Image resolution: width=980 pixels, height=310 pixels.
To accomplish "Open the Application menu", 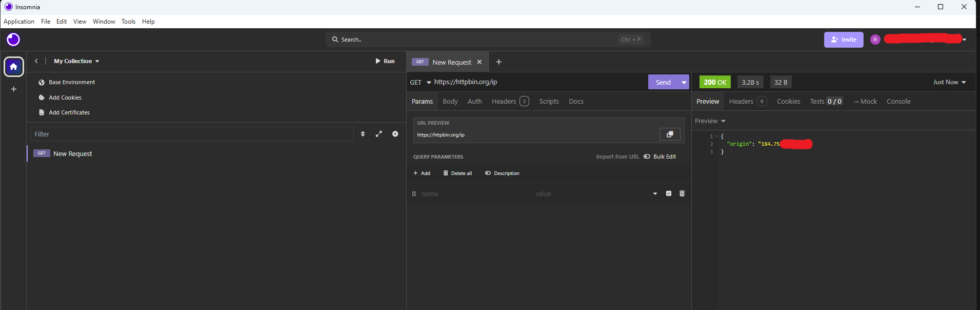I will (19, 22).
